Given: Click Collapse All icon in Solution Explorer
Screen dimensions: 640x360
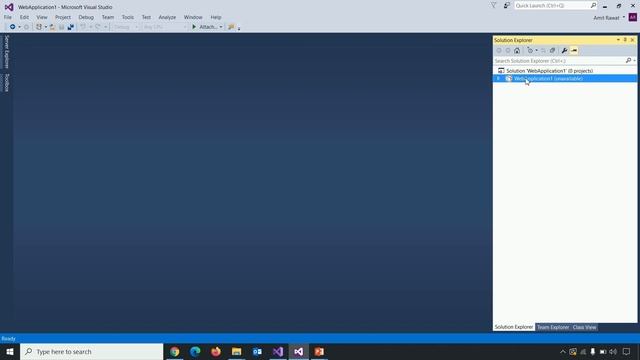Looking at the screenshot, I should 552,51.
